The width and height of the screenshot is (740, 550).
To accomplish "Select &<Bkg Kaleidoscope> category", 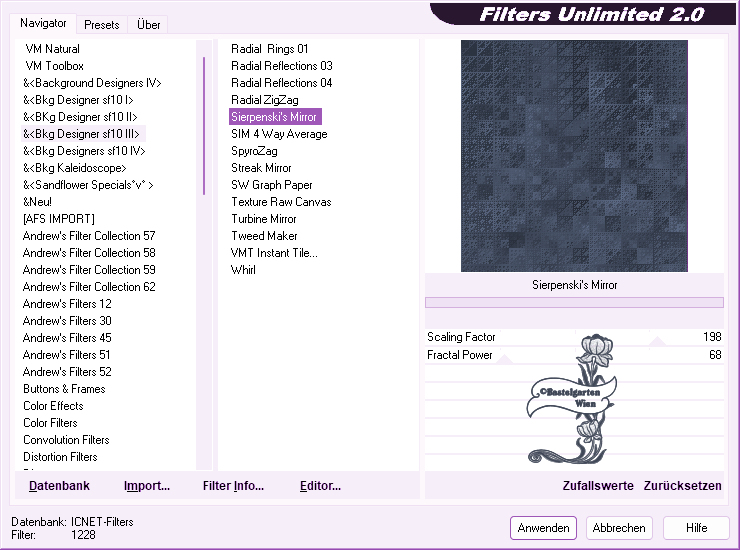I will 75,168.
